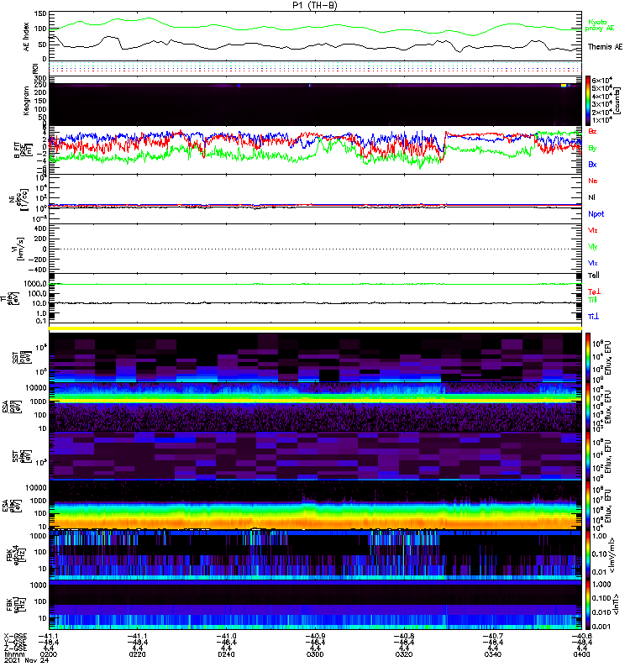This screenshot has height=672, width=630.
Task: Click the 0220 time tick label
Action: [x=137, y=654]
